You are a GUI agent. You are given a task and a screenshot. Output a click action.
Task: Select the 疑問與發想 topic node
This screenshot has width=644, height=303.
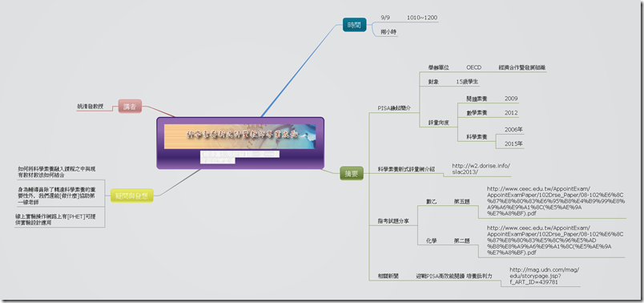tap(132, 196)
